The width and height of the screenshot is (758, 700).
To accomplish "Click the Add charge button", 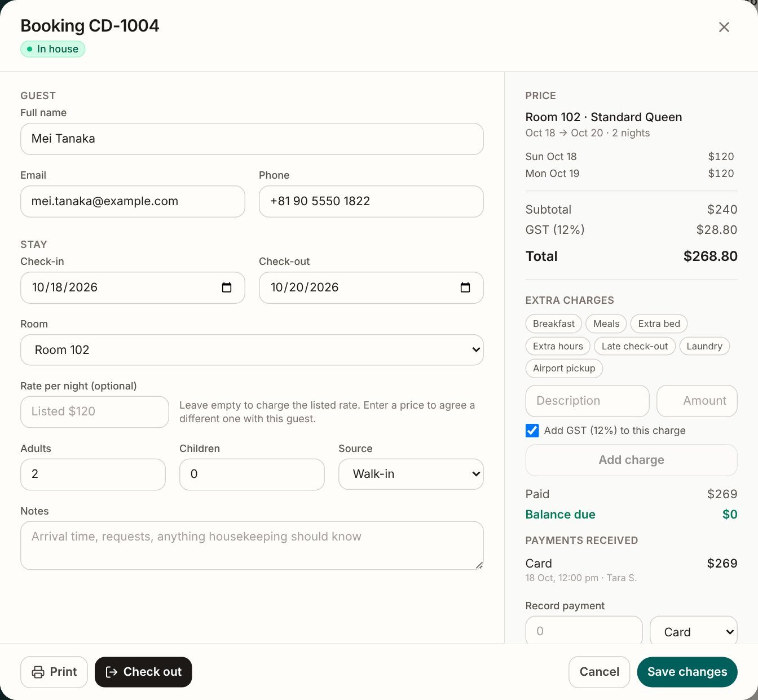I will 631,460.
